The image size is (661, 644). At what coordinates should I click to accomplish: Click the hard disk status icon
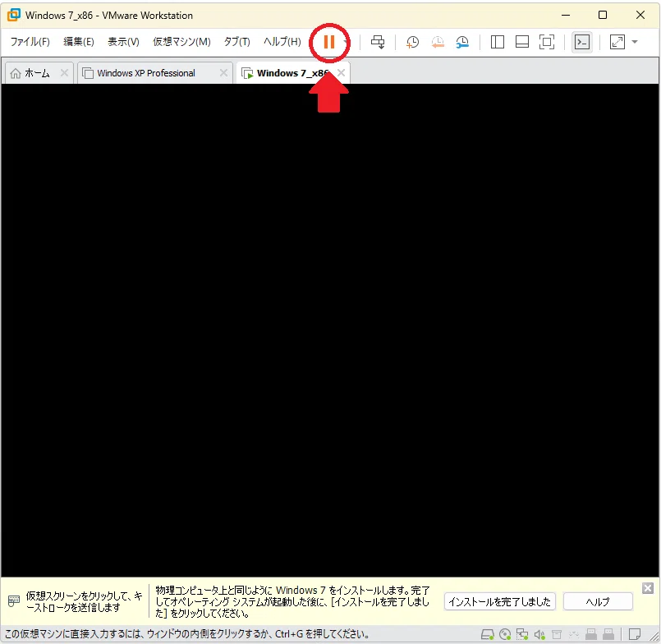[x=487, y=634]
